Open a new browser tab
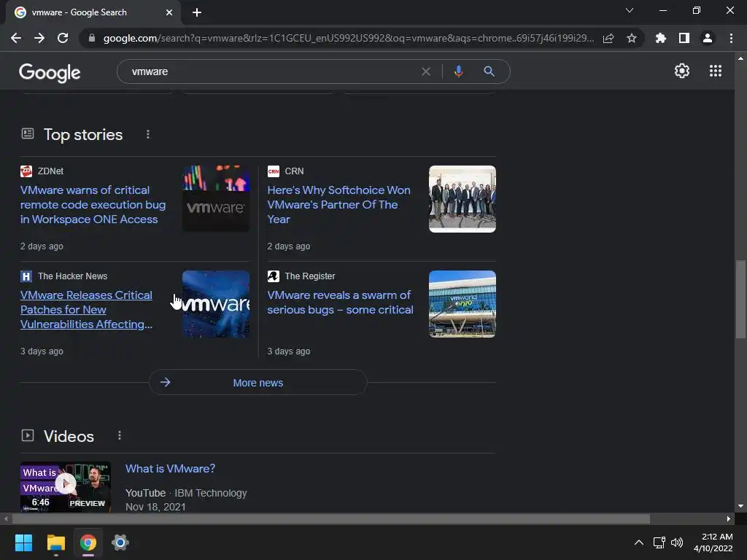 pyautogui.click(x=197, y=12)
